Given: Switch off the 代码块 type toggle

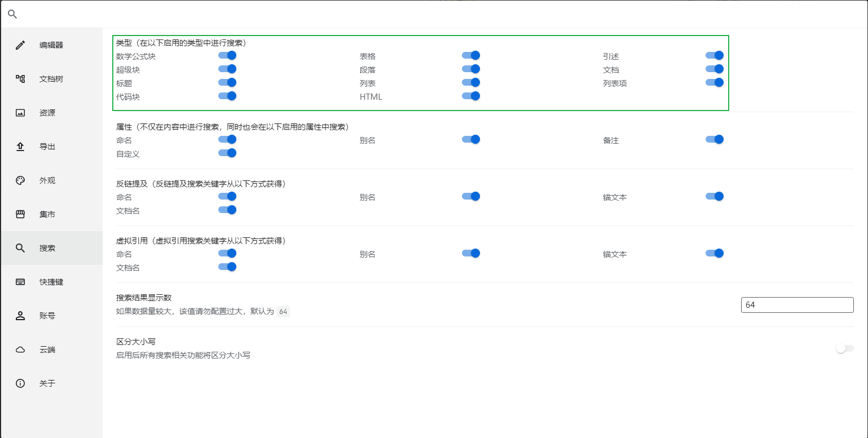Looking at the screenshot, I should (x=227, y=96).
